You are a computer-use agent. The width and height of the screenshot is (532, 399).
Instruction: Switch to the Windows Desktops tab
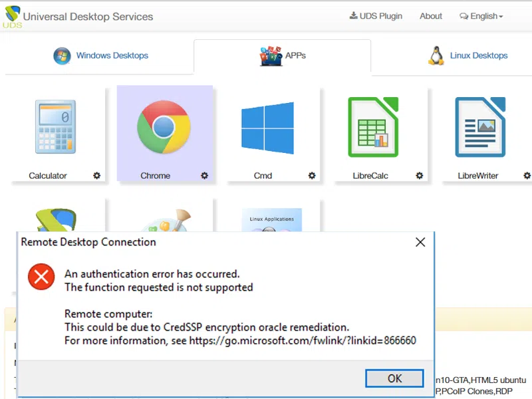click(100, 56)
